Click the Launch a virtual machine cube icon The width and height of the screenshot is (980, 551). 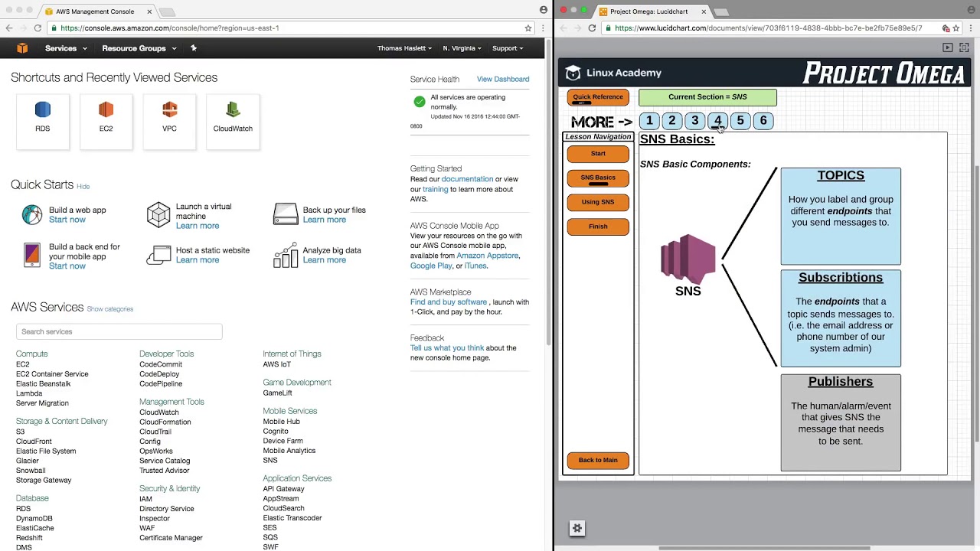(x=158, y=215)
